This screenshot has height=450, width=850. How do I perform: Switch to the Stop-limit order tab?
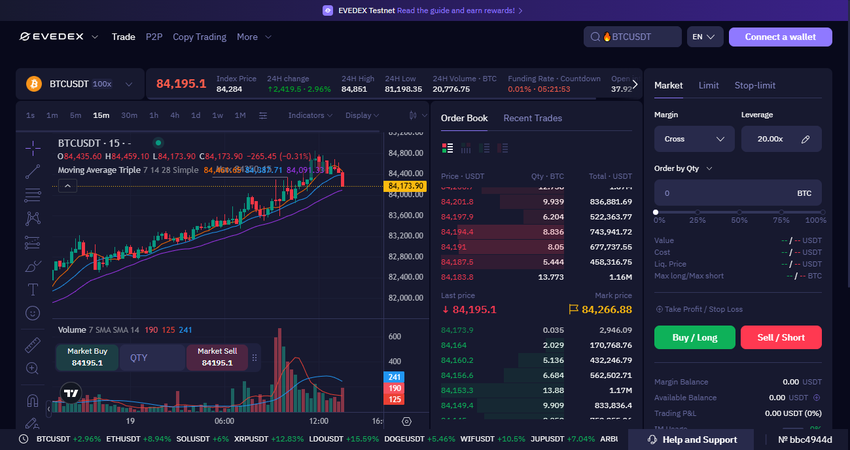tap(755, 85)
